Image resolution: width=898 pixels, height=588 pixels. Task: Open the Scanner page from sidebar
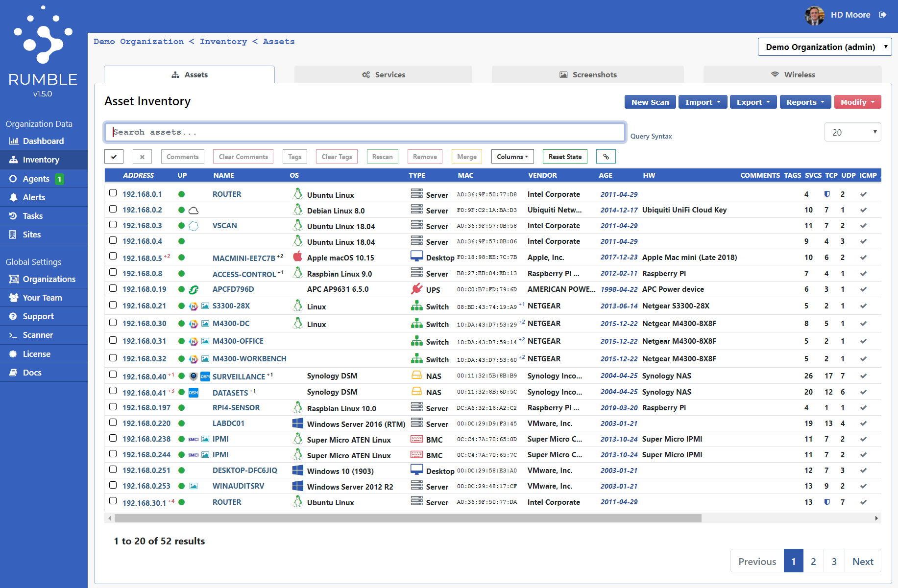point(38,335)
